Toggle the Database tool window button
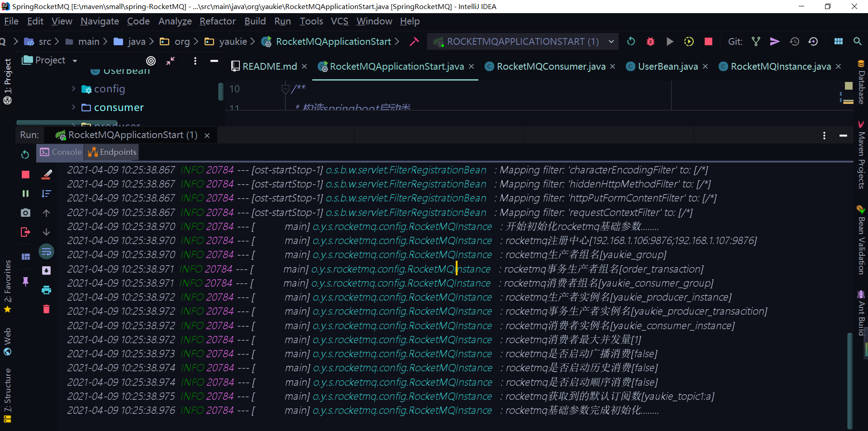 (x=861, y=82)
